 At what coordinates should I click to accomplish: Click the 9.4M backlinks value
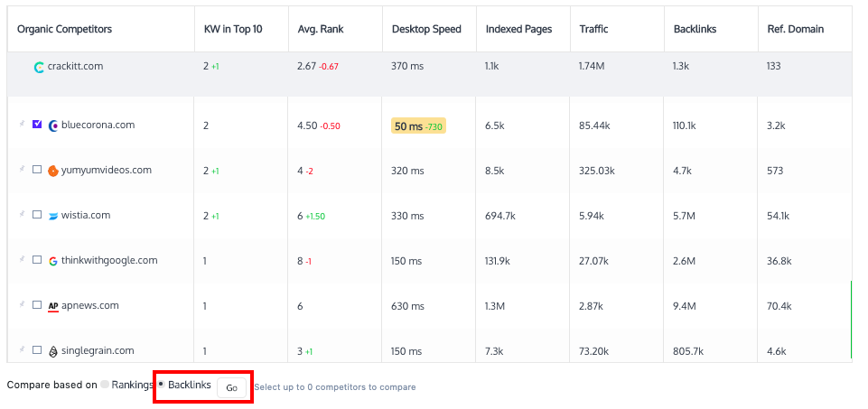click(685, 307)
